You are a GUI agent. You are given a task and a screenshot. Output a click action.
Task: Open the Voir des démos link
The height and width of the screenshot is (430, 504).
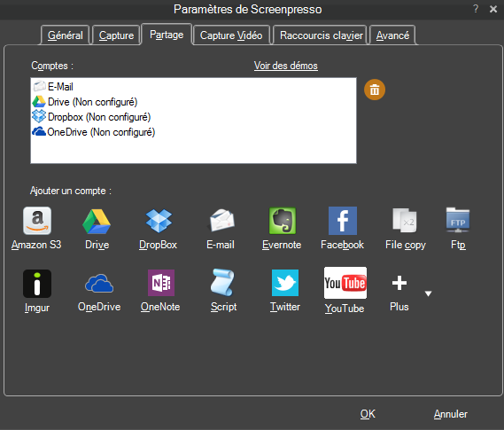tap(286, 66)
